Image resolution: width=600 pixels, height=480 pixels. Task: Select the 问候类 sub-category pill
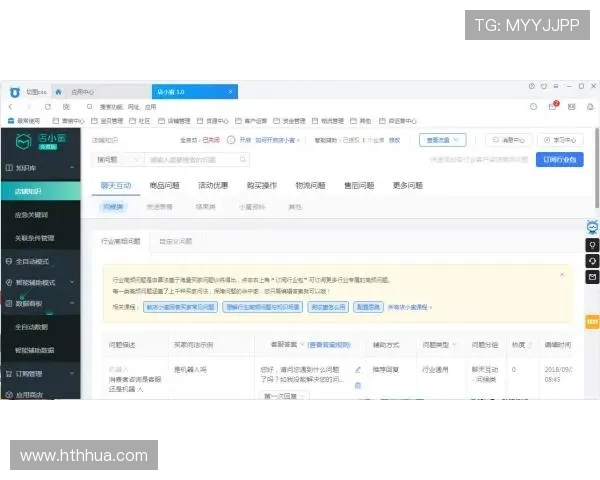click(x=113, y=207)
